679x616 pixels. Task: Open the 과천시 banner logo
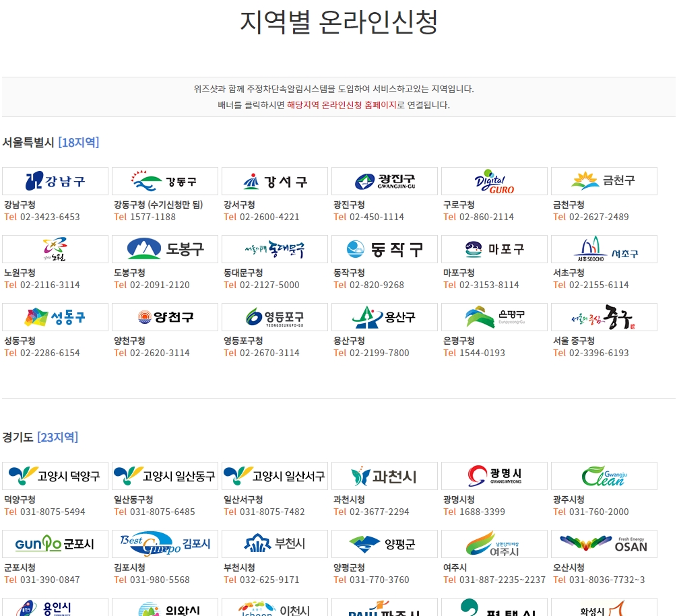[385, 476]
